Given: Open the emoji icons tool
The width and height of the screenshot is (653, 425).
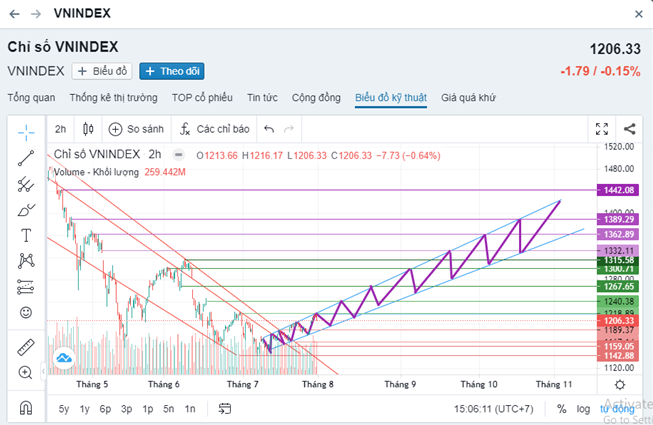Looking at the screenshot, I should click(26, 312).
